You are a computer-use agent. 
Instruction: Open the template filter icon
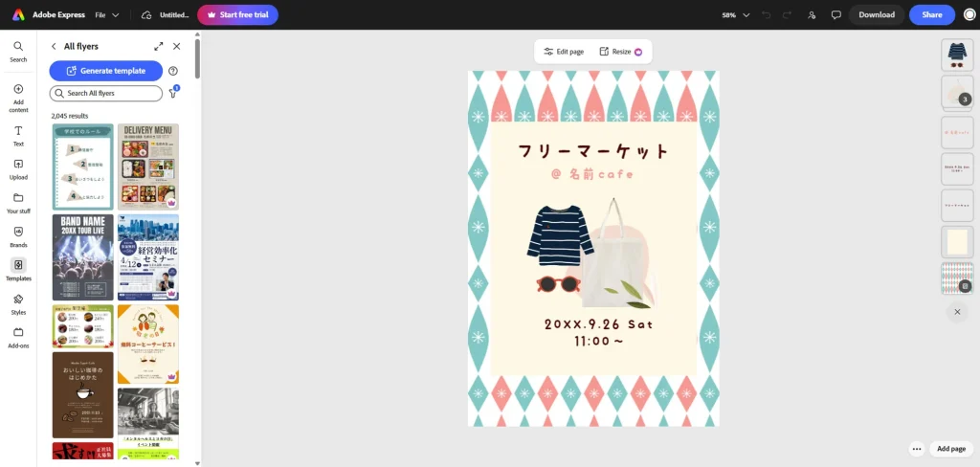point(173,93)
